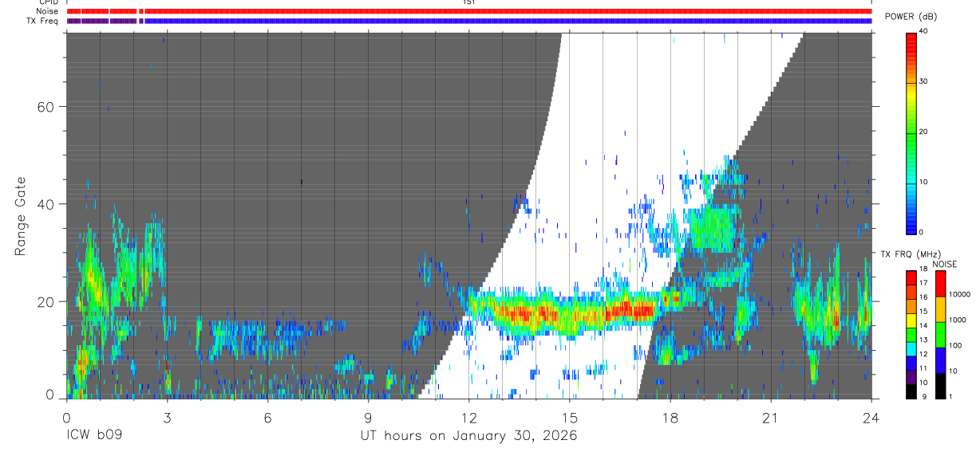Click the 15 hour tick on the UT axis
Image resolution: width=980 pixels, height=452 pixels.
(569, 418)
